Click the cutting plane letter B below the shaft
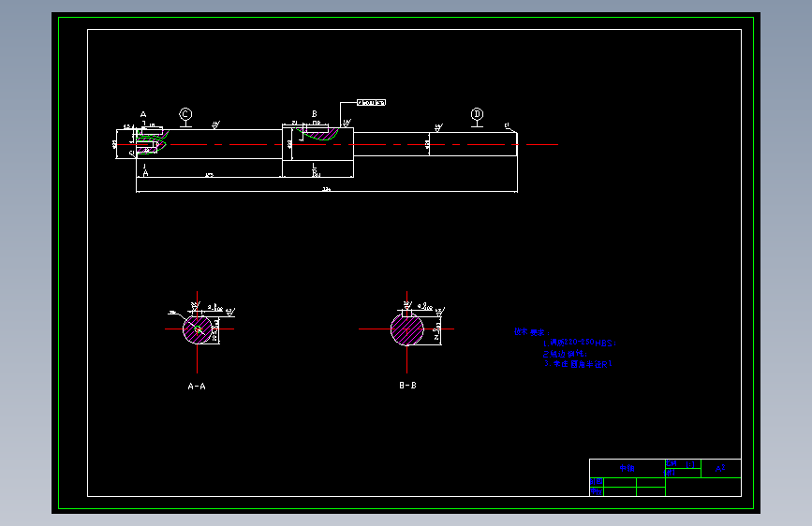 [x=315, y=173]
